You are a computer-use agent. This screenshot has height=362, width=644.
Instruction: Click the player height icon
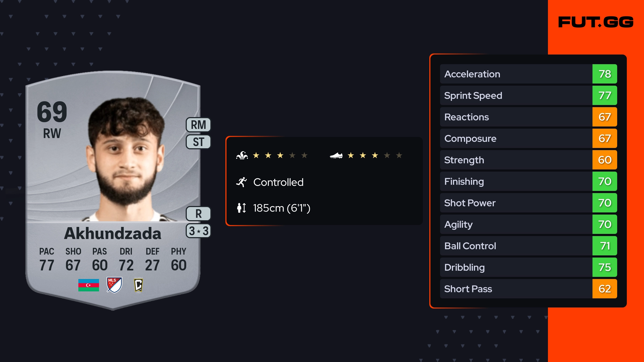point(241,208)
